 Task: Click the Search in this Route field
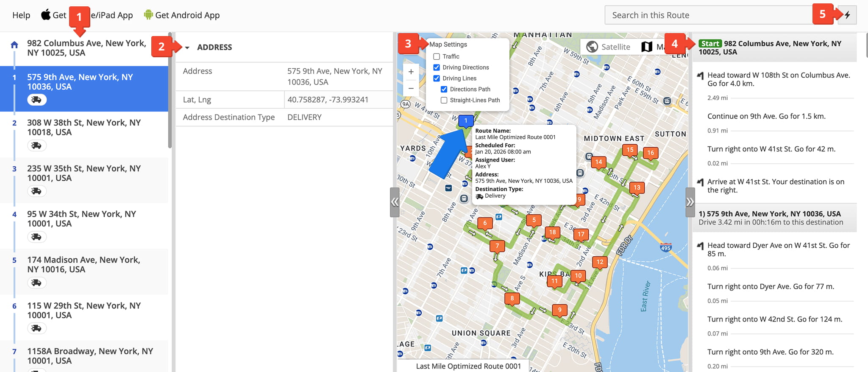[708, 15]
